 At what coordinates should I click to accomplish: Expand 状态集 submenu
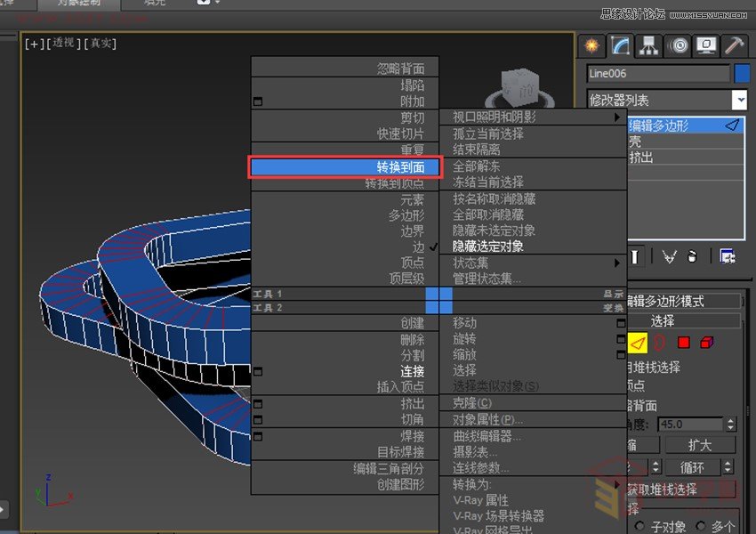534,263
